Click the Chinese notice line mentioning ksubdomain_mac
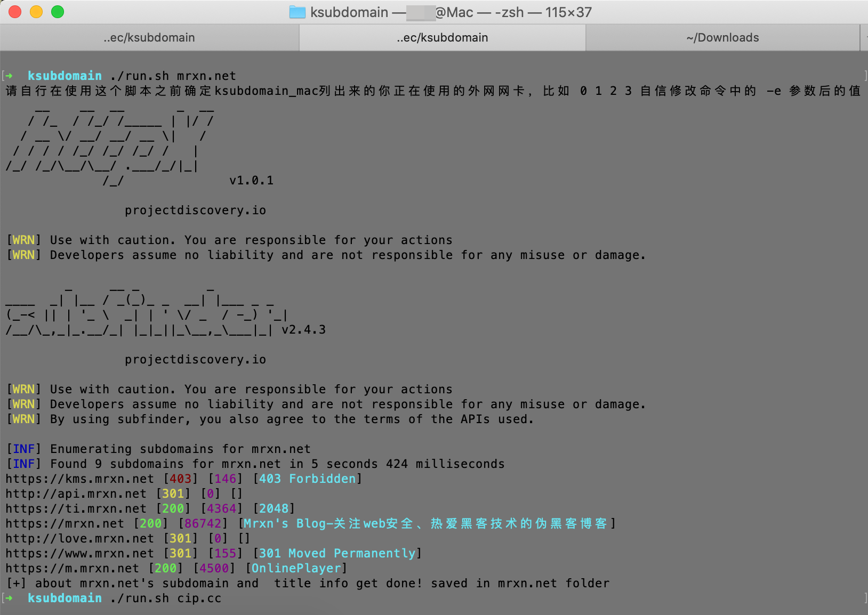 pos(433,91)
